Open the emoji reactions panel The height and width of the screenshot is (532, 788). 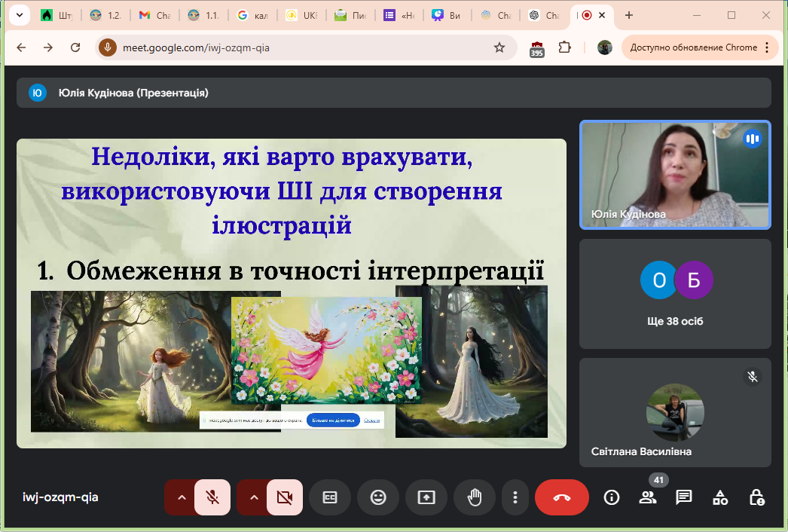pyautogui.click(x=378, y=497)
